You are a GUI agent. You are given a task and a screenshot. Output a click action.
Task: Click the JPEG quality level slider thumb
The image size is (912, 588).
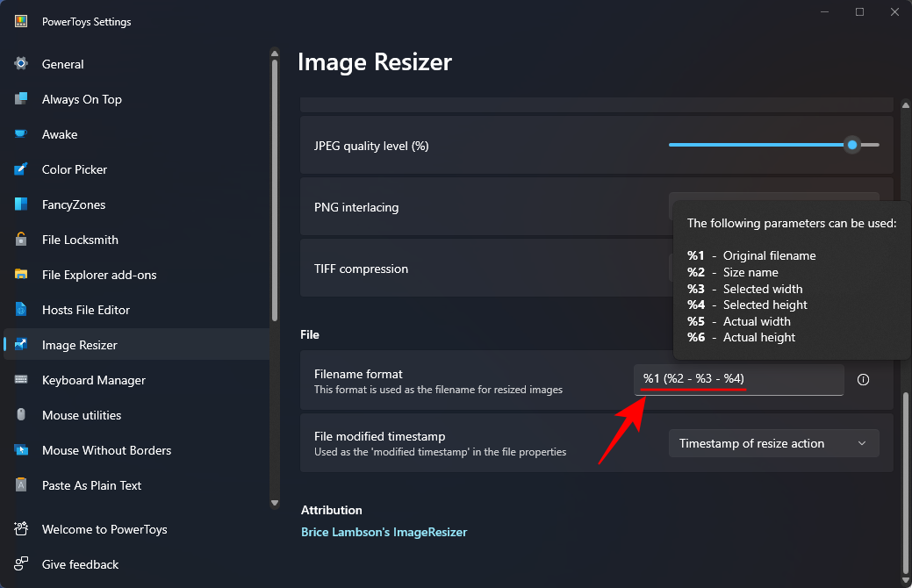point(851,145)
